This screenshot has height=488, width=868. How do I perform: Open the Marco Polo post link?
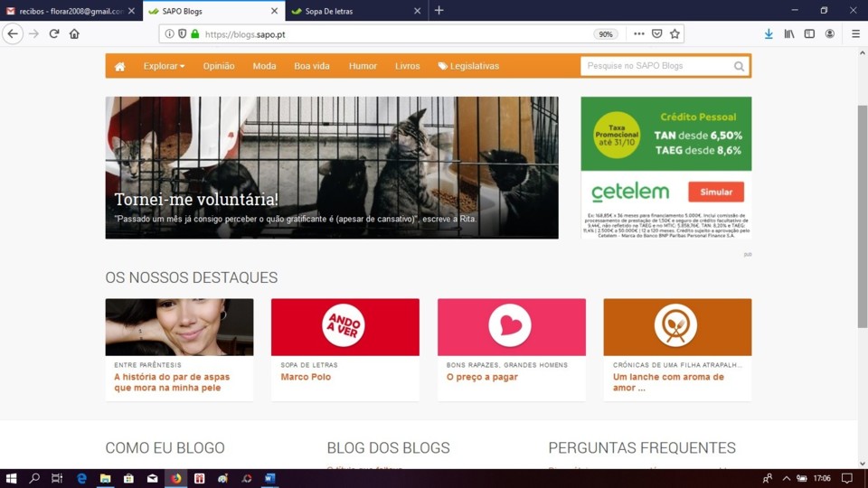tap(306, 377)
